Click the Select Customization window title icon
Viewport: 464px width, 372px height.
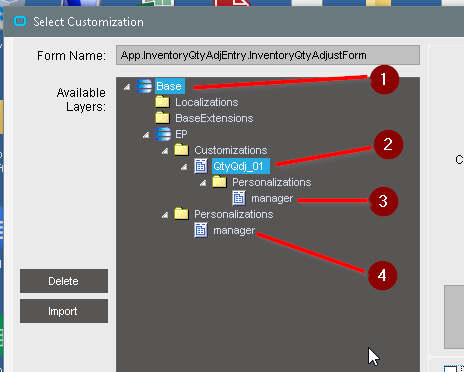click(x=20, y=22)
